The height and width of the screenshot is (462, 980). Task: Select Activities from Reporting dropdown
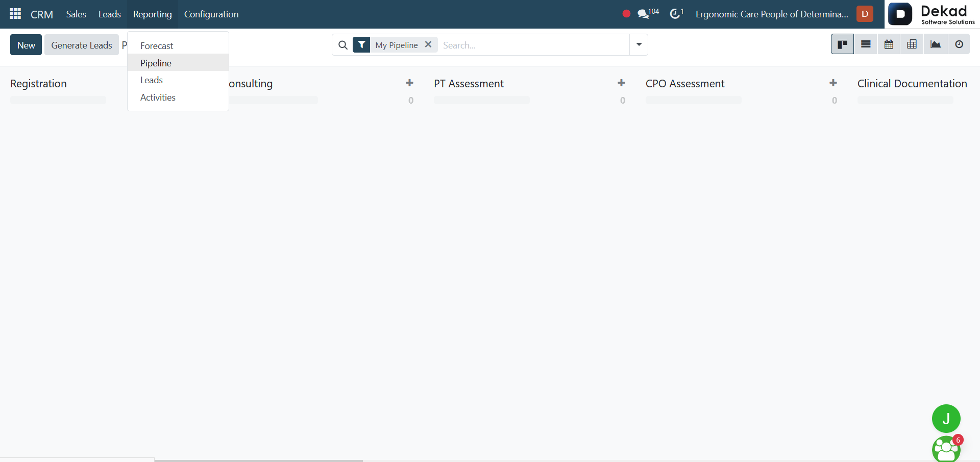[x=178, y=97]
